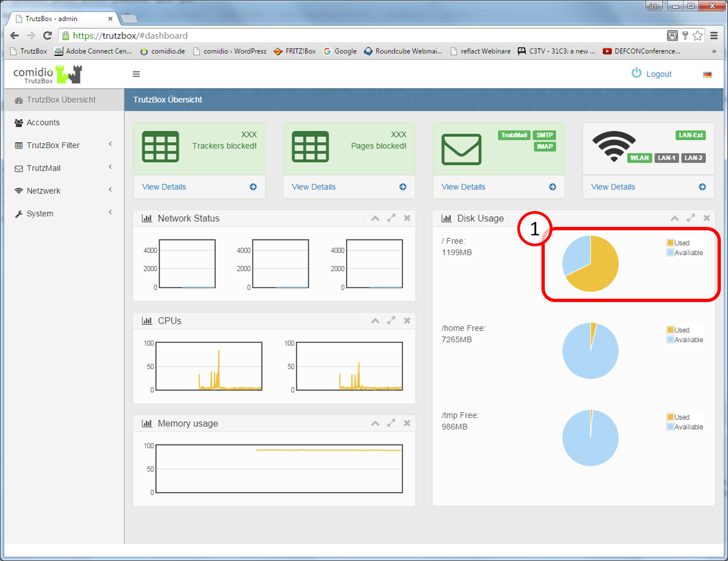Maximize the Memory usage panel
Image resolution: width=728 pixels, height=561 pixels.
coord(391,423)
